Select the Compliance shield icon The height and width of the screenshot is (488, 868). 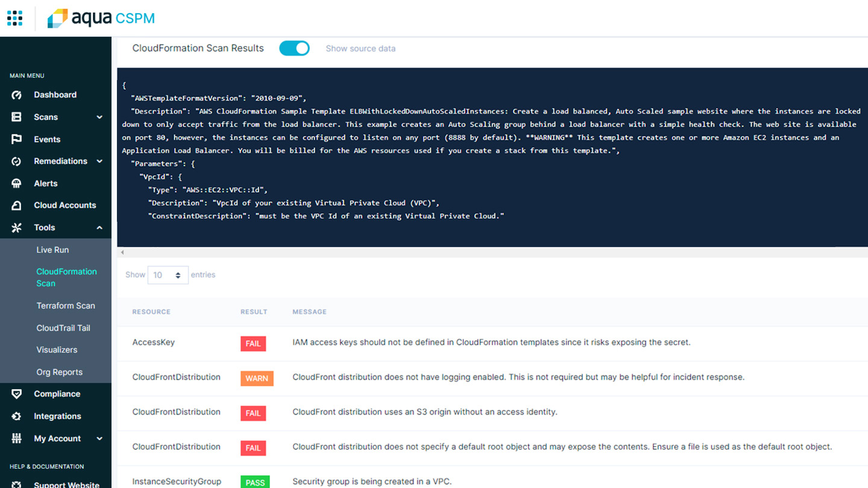tap(16, 393)
